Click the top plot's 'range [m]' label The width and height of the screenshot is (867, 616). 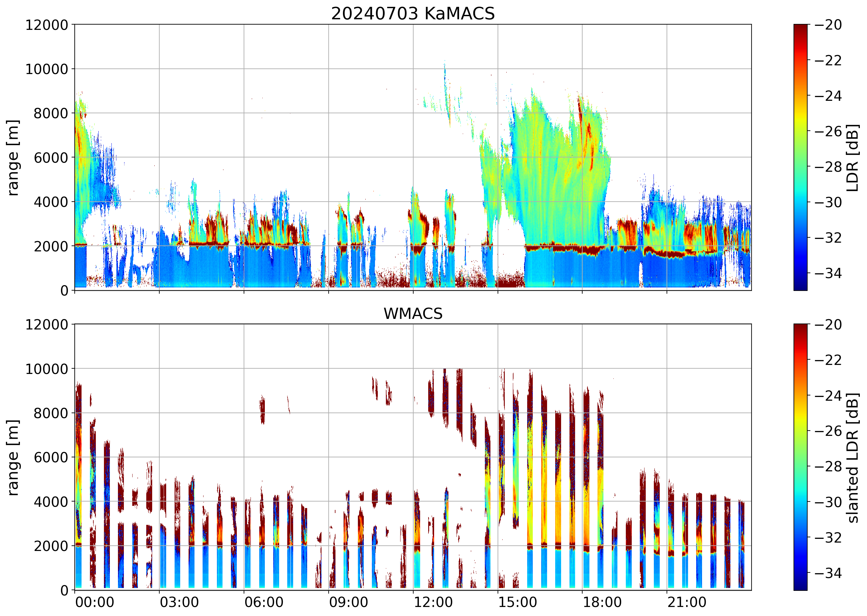13,157
